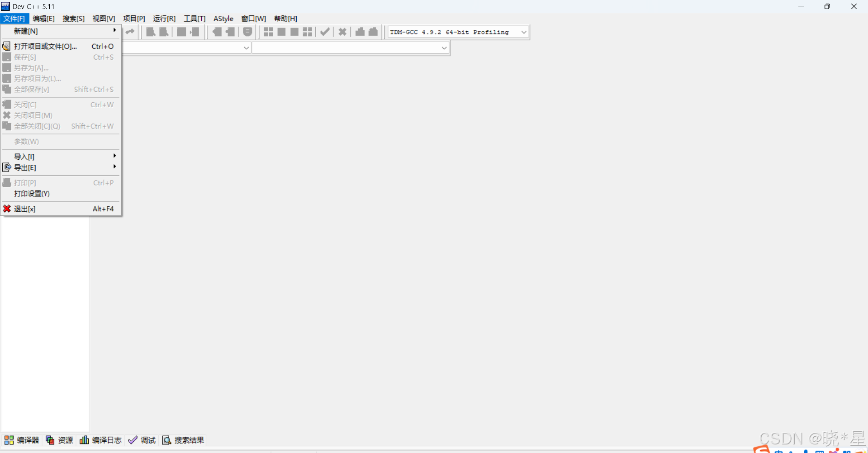Image resolution: width=868 pixels, height=453 pixels.
Task: Expand the 导出[E] submenu
Action: click(61, 167)
